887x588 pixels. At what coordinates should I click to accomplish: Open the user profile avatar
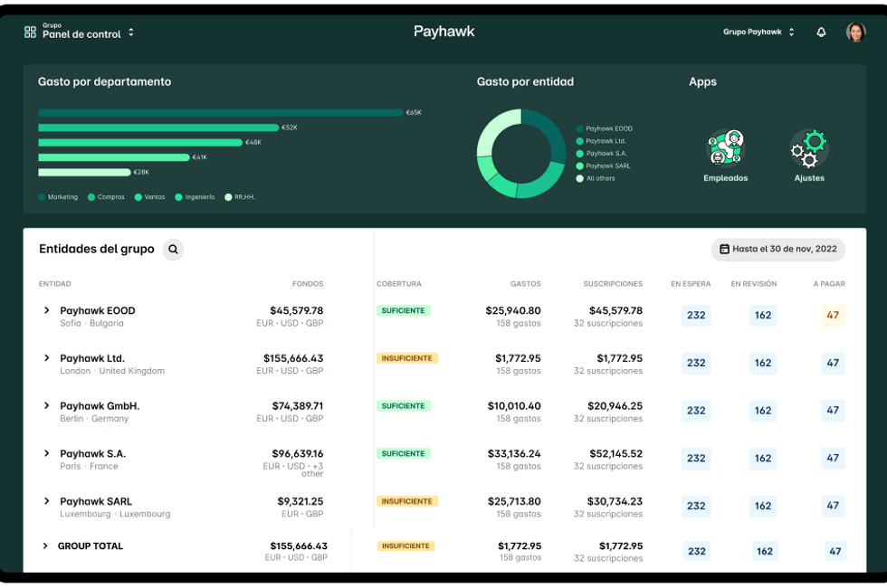coord(855,33)
